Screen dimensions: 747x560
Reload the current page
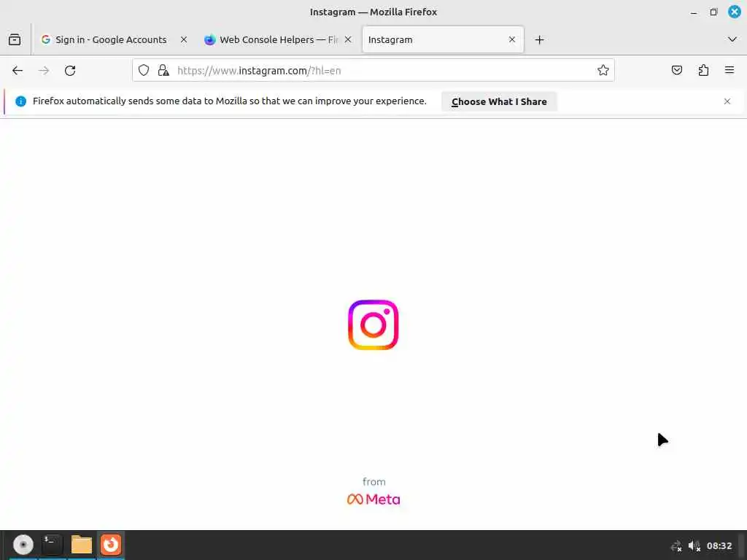pyautogui.click(x=70, y=71)
